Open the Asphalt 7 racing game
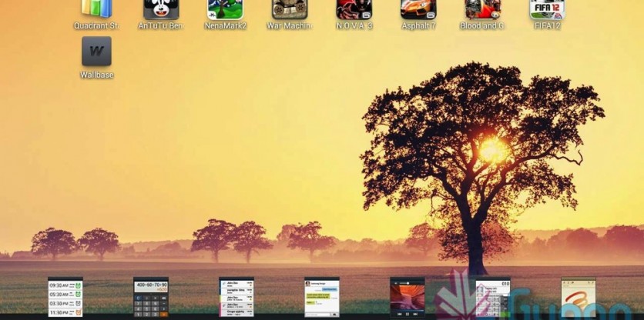Image resolution: width=644 pixels, height=320 pixels. click(418, 9)
